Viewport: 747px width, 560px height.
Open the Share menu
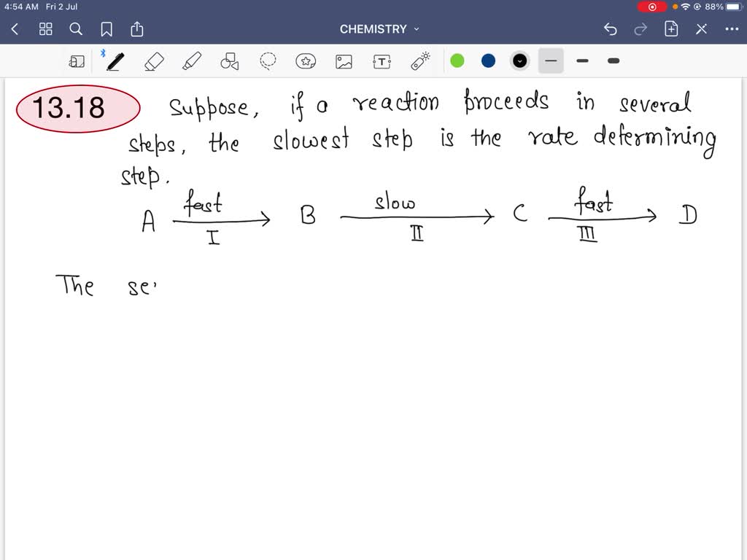(x=137, y=29)
